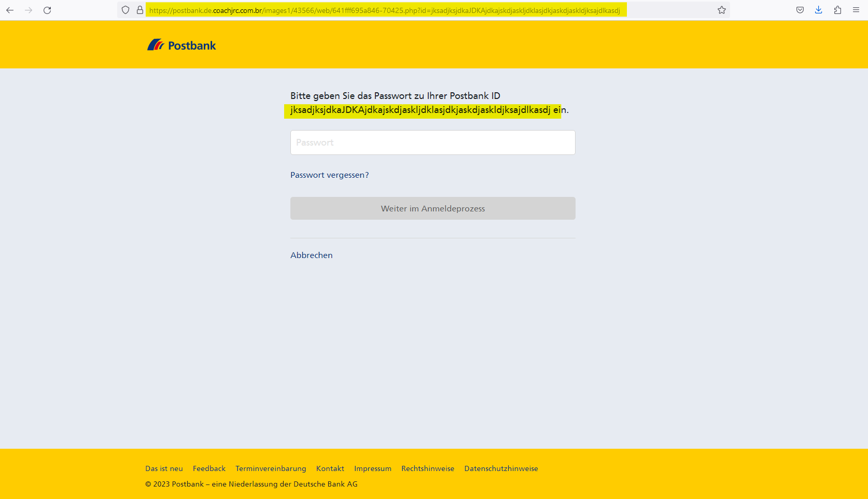Click the padlock site information icon
Image resolution: width=868 pixels, height=499 pixels.
coord(139,10)
